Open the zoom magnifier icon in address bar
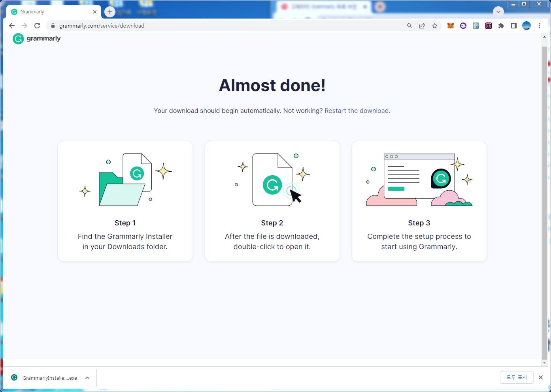The height and width of the screenshot is (392, 551). [x=409, y=26]
